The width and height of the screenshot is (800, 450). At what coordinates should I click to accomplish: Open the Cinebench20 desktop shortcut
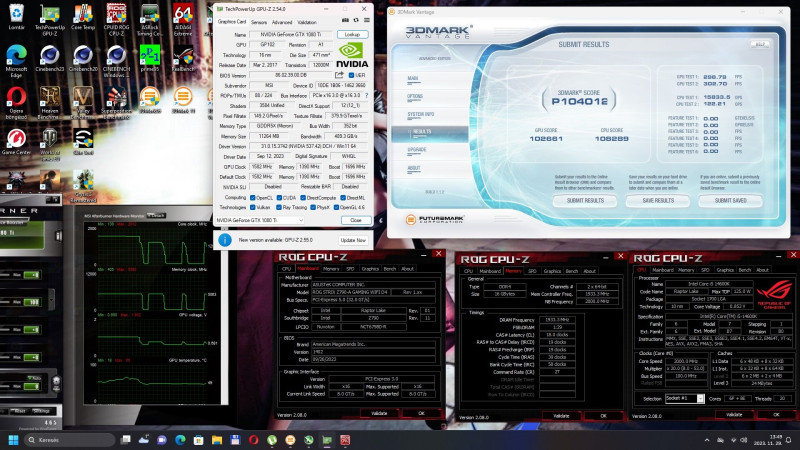tap(83, 59)
